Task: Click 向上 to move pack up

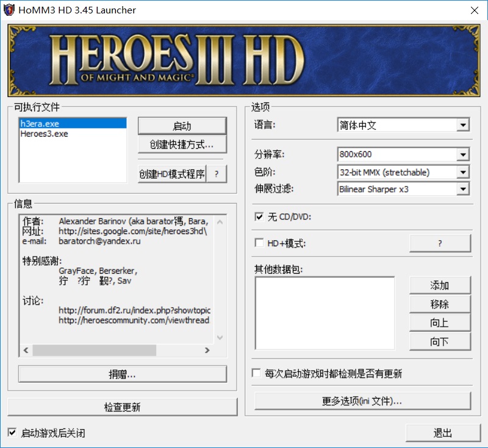Action: pos(440,322)
